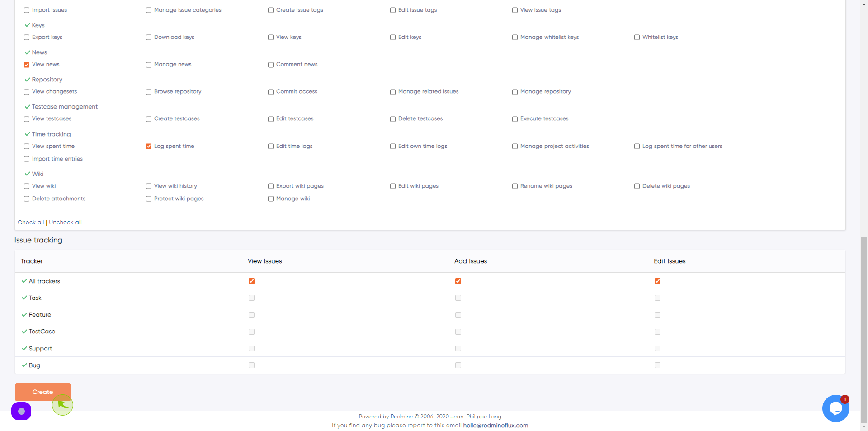Click the green checkmark beside Wiki
Screen dimensions: 868x431
tap(27, 174)
